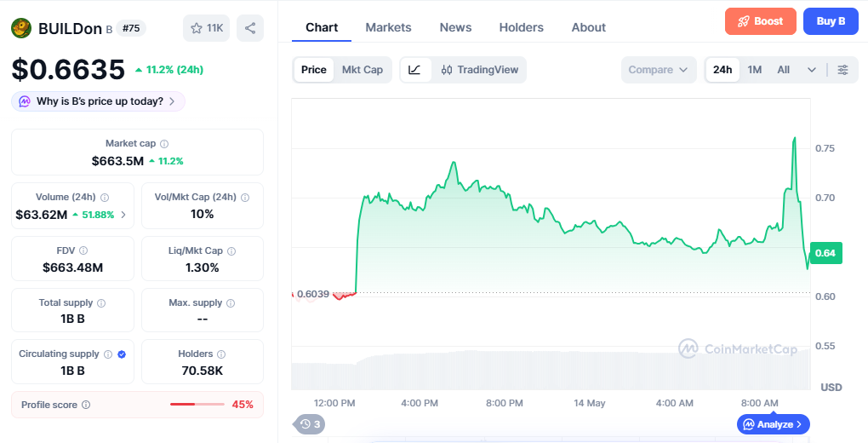This screenshot has width=868, height=443.
Task: Expand Volume (24h) details chevron
Action: 123,215
